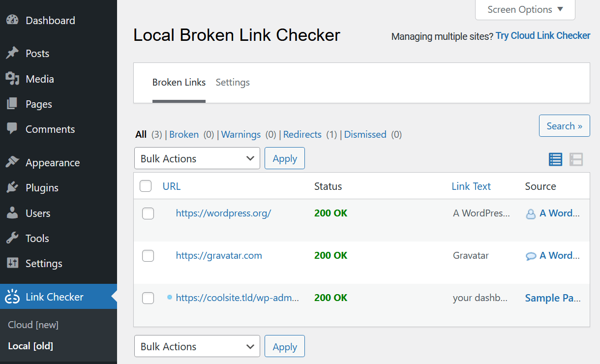Click the Settings sliders icon
Viewport: 600px width, 364px height.
12,263
